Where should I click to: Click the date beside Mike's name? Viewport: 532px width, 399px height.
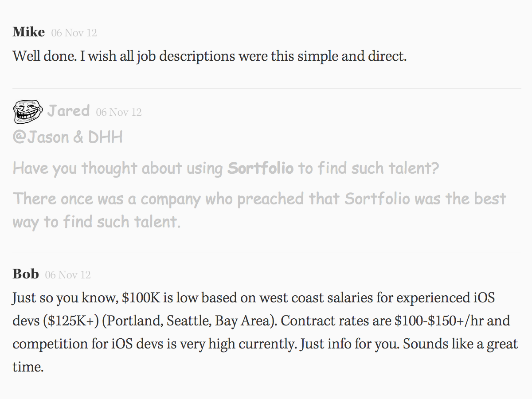[x=74, y=33]
